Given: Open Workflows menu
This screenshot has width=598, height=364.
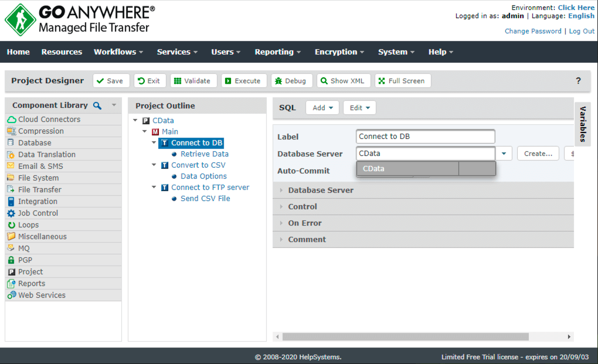Looking at the screenshot, I should coord(118,52).
